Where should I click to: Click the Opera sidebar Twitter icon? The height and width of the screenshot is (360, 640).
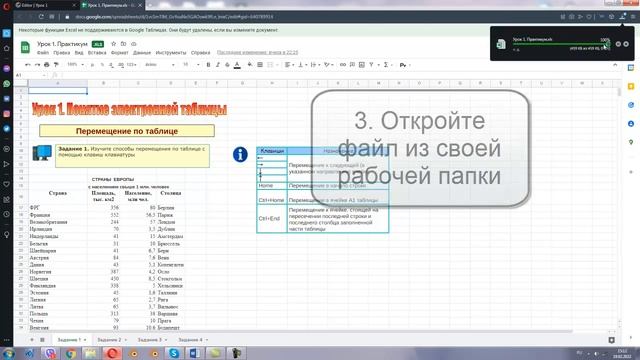[7, 129]
